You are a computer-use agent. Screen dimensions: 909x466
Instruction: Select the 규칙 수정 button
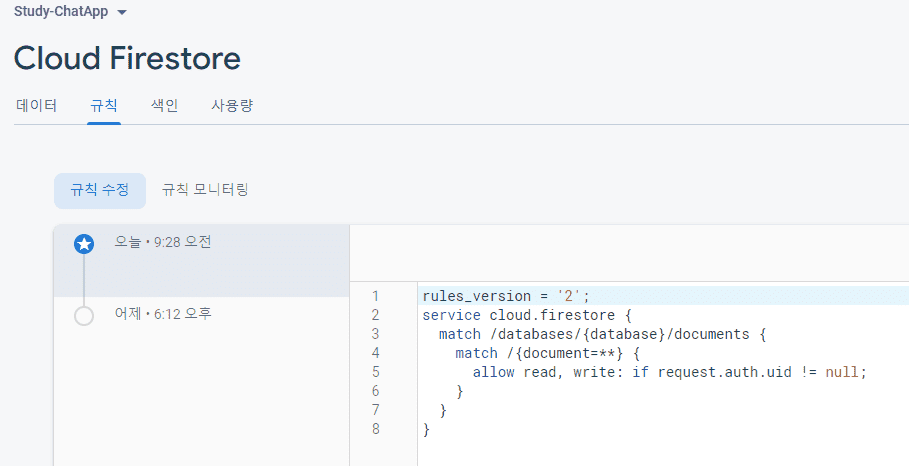click(100, 190)
